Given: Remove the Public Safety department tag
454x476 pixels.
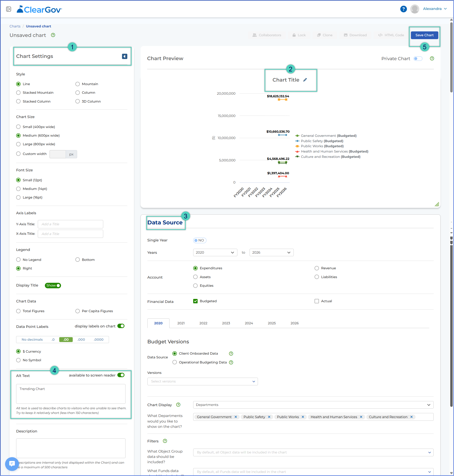Looking at the screenshot, I should [x=269, y=417].
